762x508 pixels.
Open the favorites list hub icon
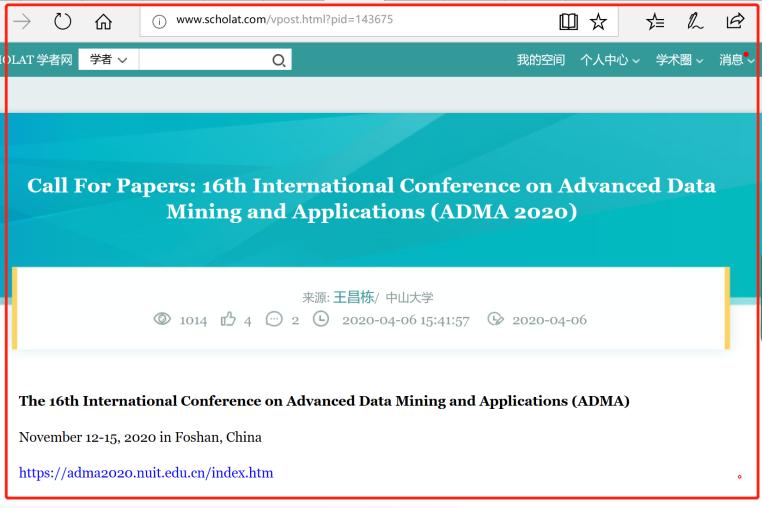coord(656,22)
